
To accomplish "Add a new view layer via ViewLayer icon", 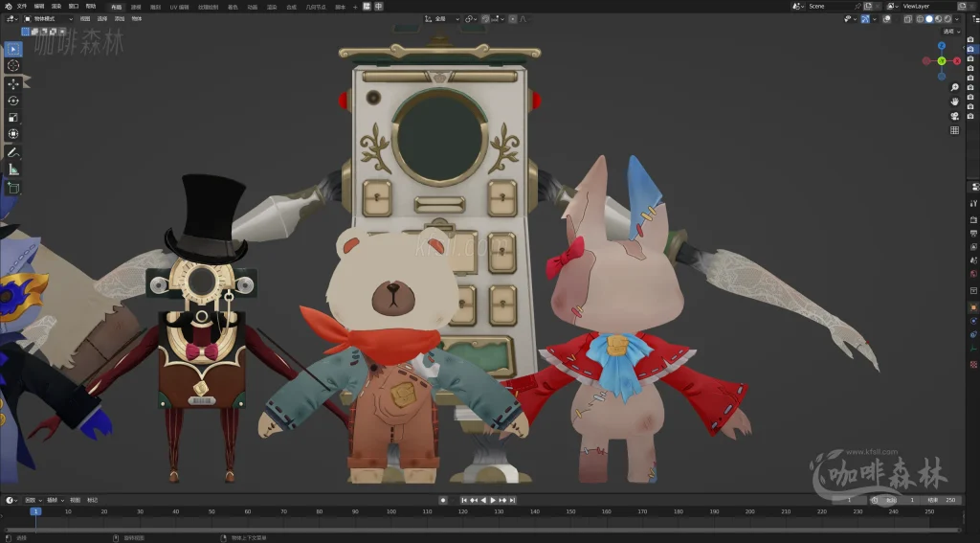I will click(962, 7).
